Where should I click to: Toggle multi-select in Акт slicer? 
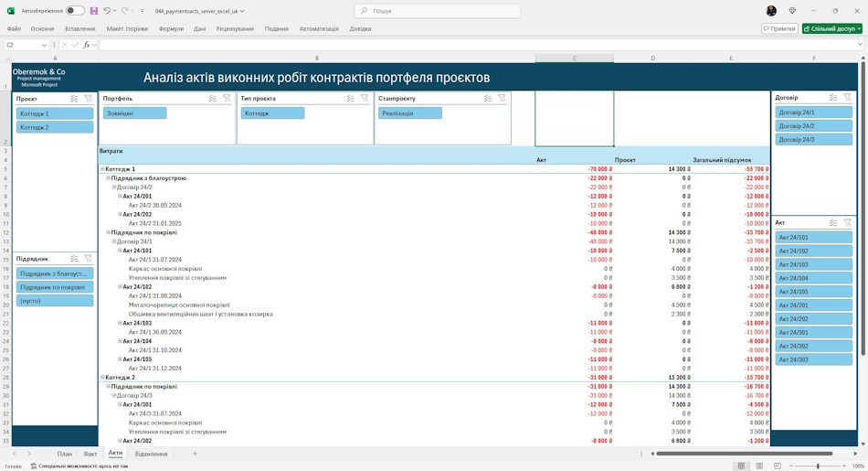tap(833, 222)
